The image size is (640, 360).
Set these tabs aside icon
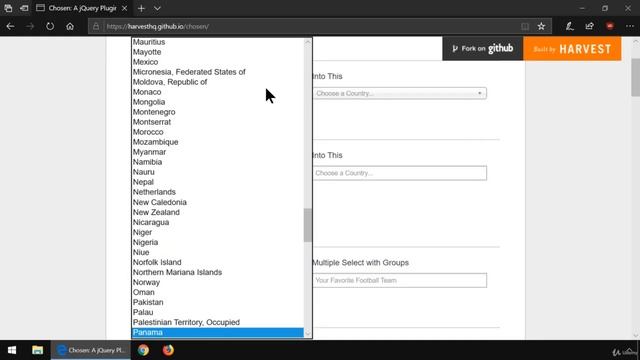[24, 8]
